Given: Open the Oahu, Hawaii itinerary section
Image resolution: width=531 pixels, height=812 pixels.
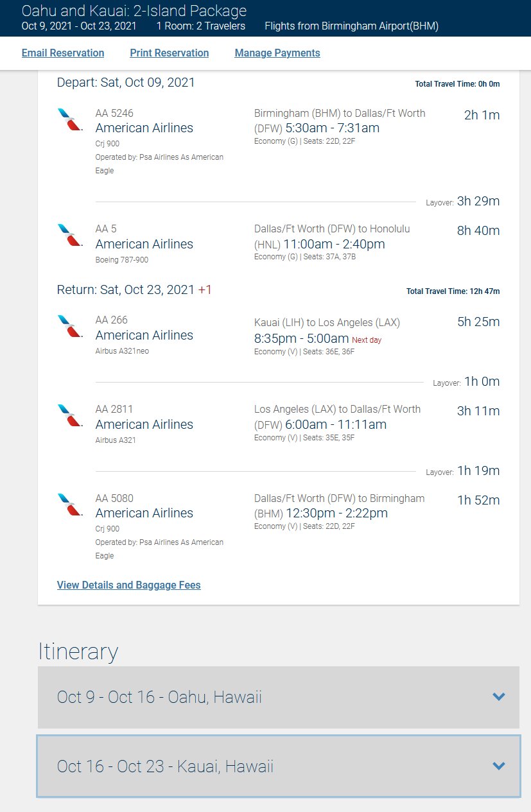Looking at the screenshot, I should pyautogui.click(x=279, y=697).
